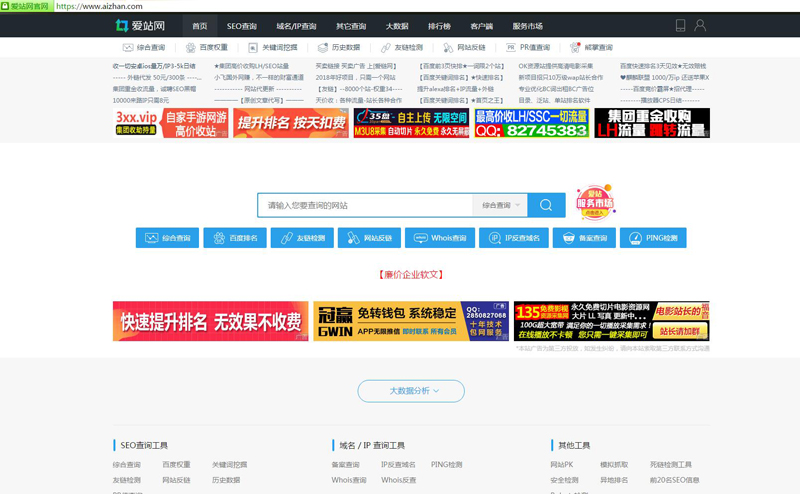The image size is (800, 494).
Task: Open the SEO查询 navigation menu
Action: [x=241, y=26]
